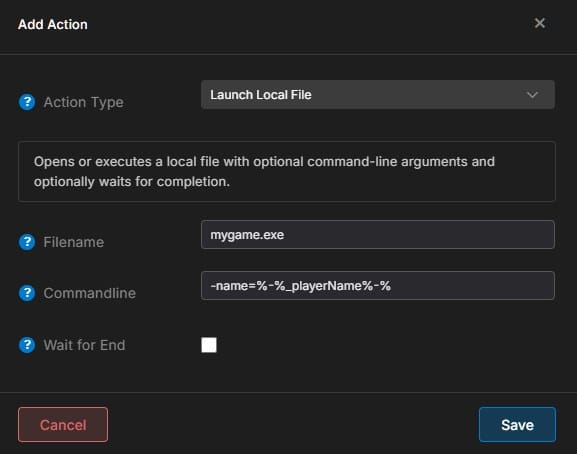Click the description text about local file
The height and width of the screenshot is (454, 577).
[264, 171]
